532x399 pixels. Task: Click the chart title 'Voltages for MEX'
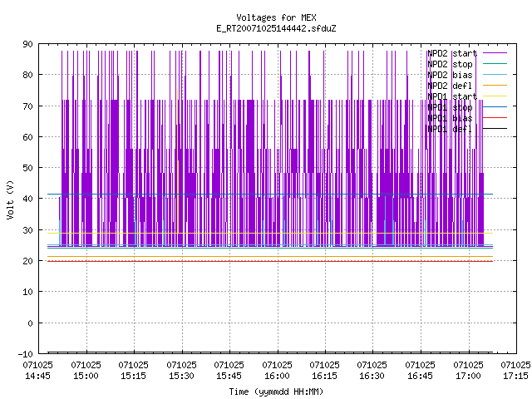click(276, 17)
